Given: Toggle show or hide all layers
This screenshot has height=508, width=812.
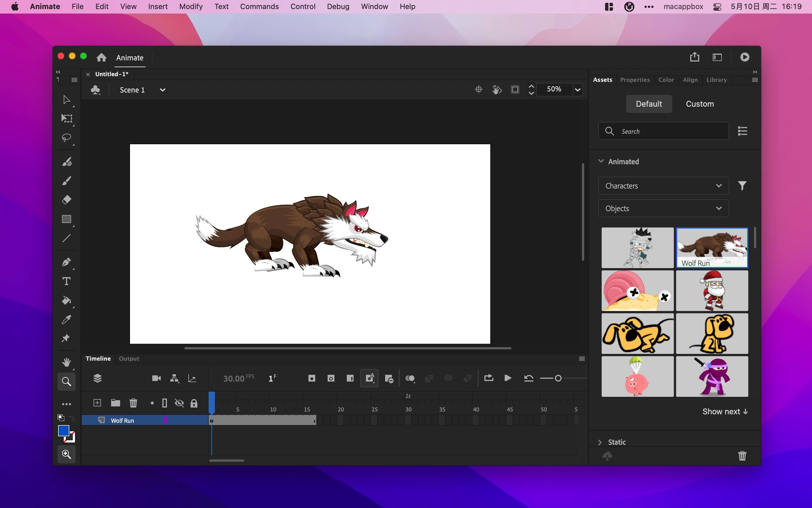Looking at the screenshot, I should coord(179,403).
